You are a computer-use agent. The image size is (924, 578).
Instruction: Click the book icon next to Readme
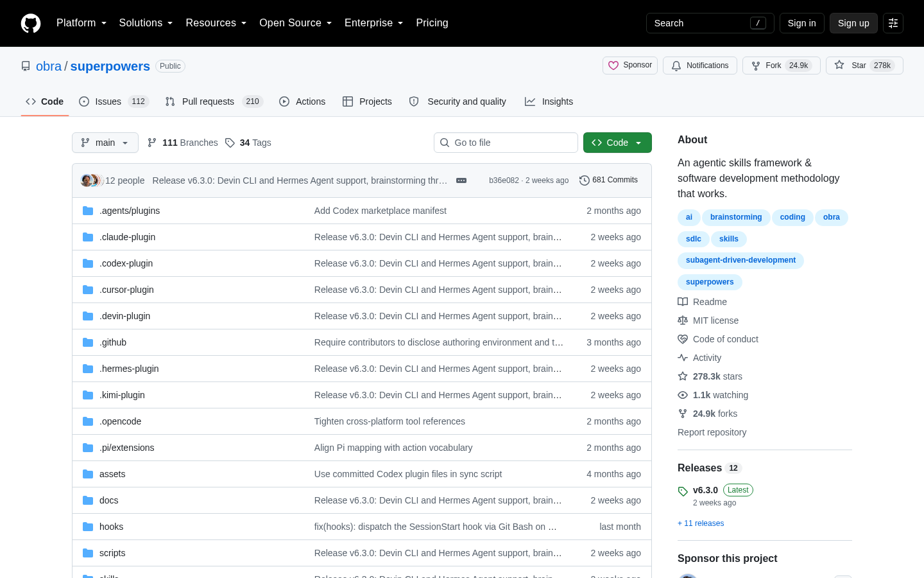[683, 302]
